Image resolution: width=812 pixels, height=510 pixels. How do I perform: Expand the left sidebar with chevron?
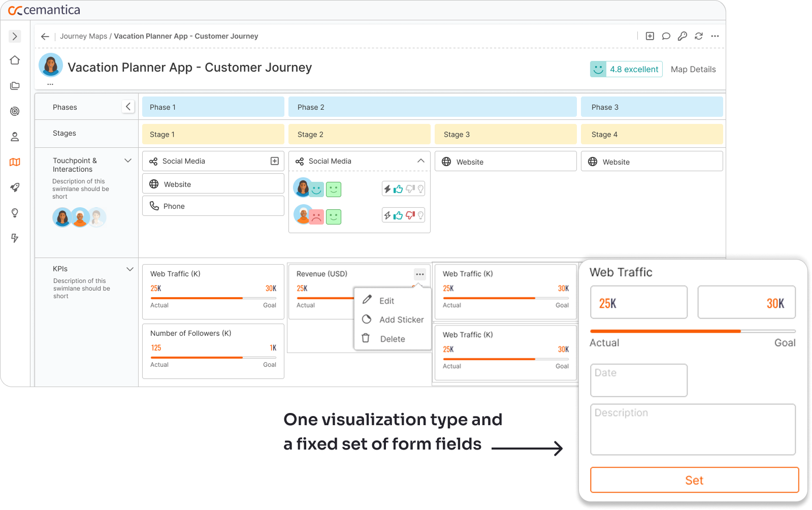(15, 37)
